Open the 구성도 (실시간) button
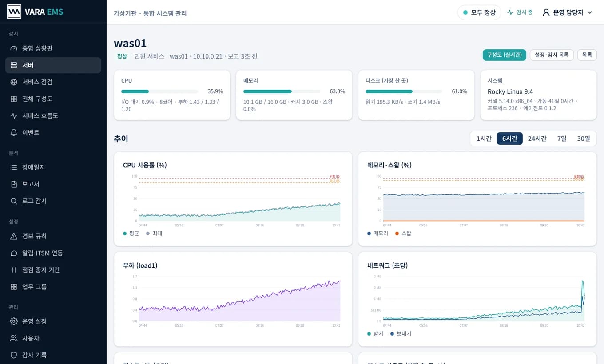The height and width of the screenshot is (364, 604). pos(505,55)
